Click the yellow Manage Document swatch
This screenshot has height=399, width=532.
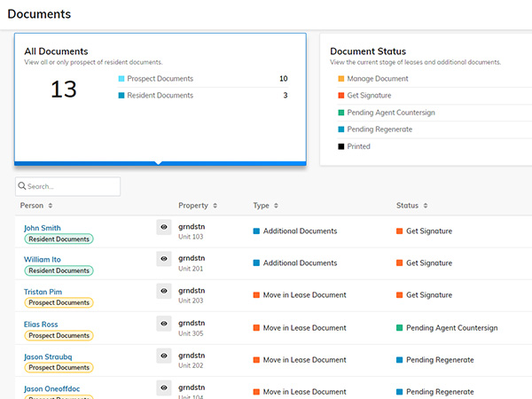point(341,79)
